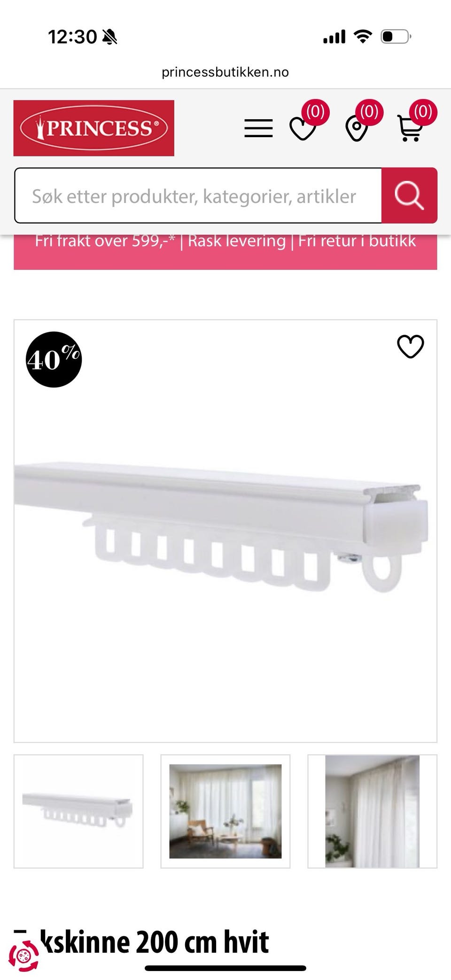This screenshot has width=451, height=980.
Task: Click the free shipping promo banner
Action: click(x=225, y=252)
